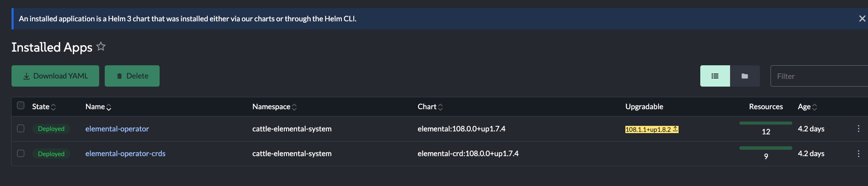Click the Upgradable column header

(644, 107)
